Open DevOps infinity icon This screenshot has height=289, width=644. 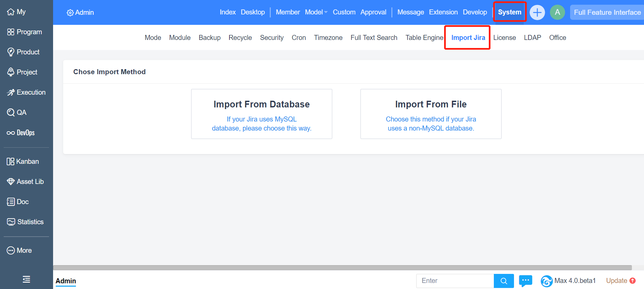(11, 133)
